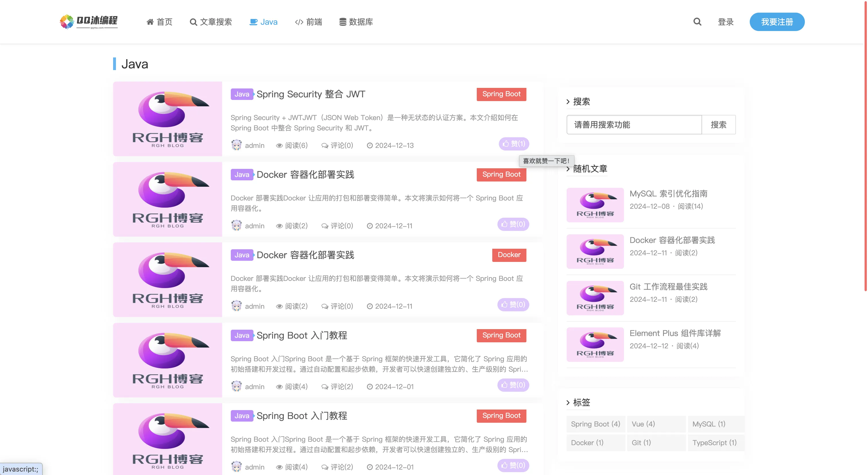
Task: Click the 评论(0) link on Spring Security post
Action: pyautogui.click(x=337, y=145)
